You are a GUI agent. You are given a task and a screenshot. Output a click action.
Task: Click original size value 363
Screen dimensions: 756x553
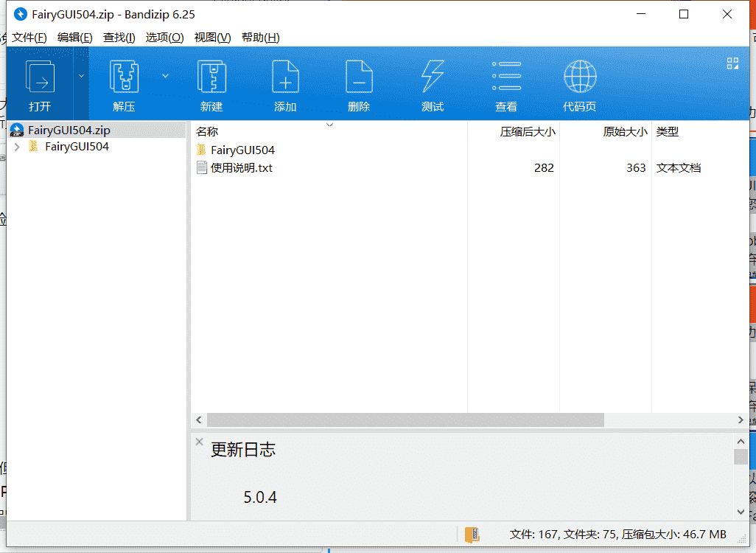(636, 168)
